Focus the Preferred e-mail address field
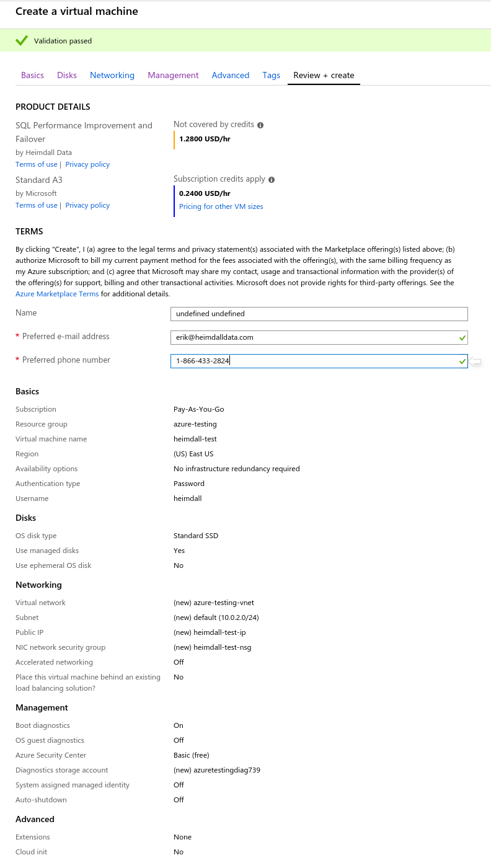The image size is (491, 868). pyautogui.click(x=313, y=337)
